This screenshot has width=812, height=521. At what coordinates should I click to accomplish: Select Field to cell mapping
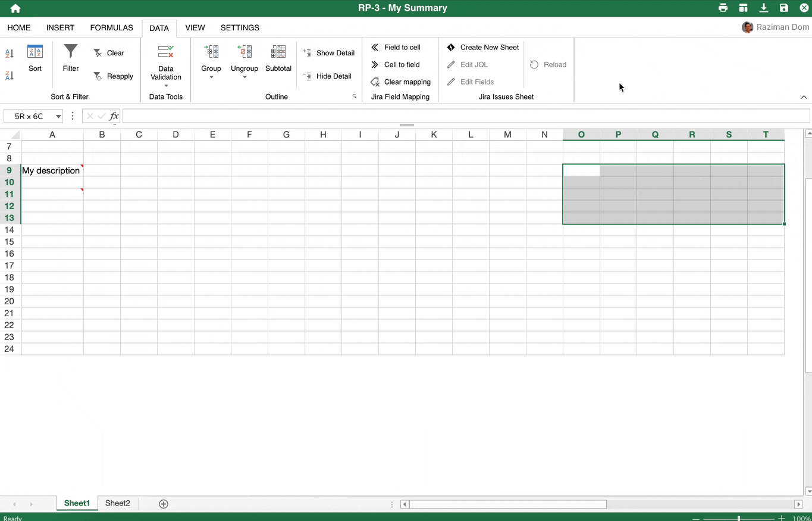(396, 48)
